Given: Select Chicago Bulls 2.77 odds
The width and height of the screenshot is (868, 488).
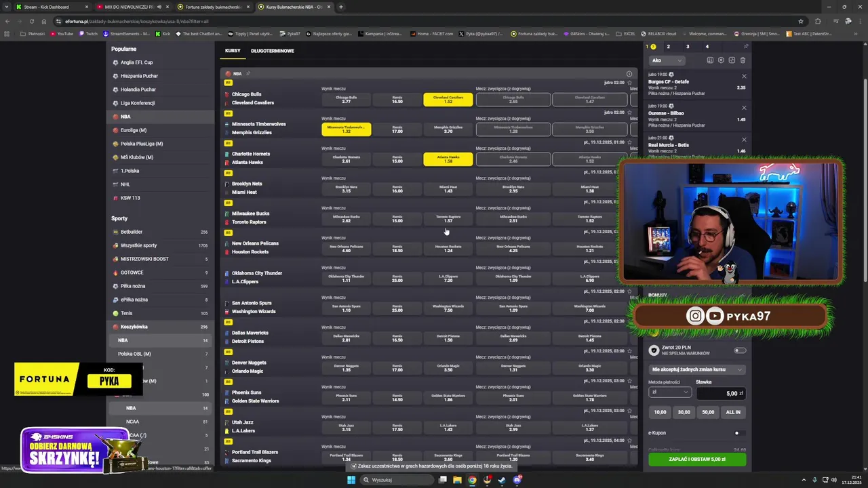Looking at the screenshot, I should [x=347, y=100].
